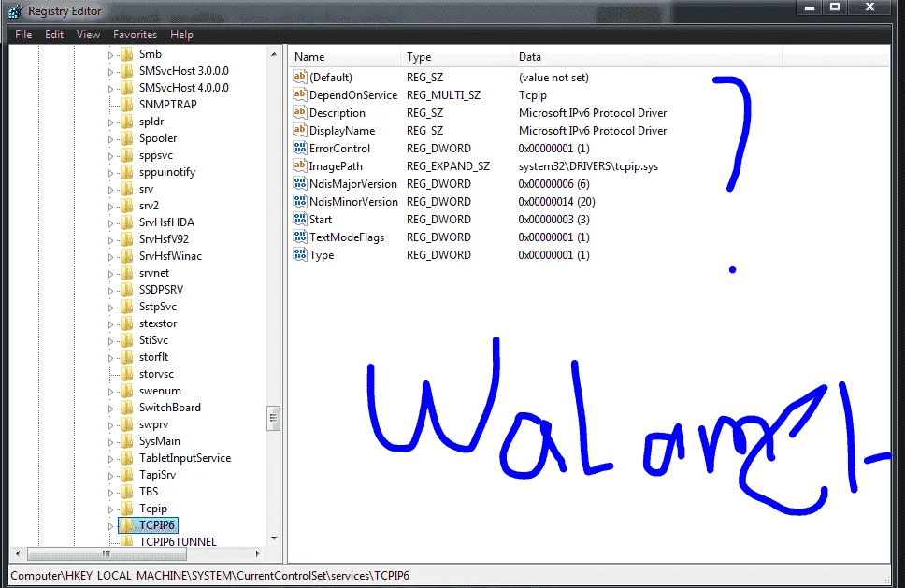Image resolution: width=905 pixels, height=588 pixels.
Task: Click the vertical scrollbar thumb of tree
Action: (x=274, y=419)
